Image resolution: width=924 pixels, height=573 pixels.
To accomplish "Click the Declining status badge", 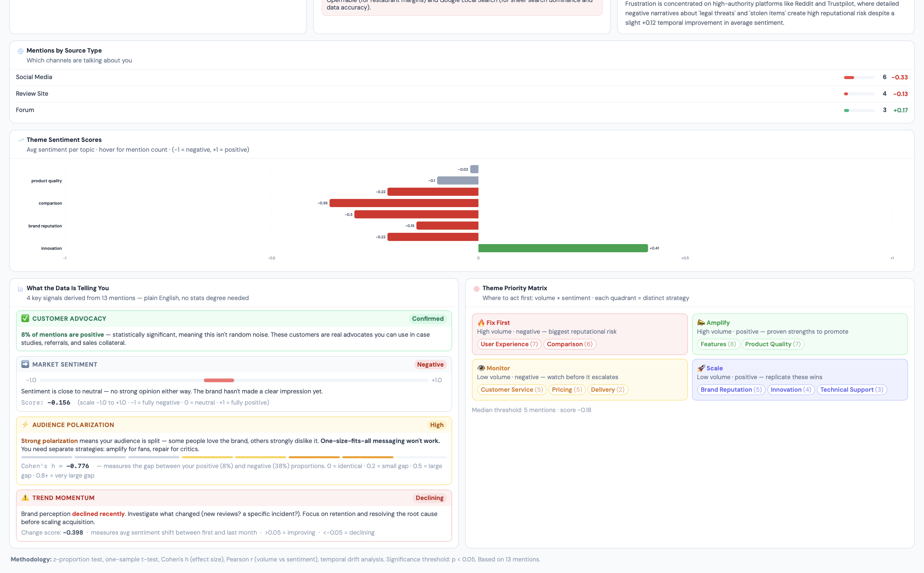I will pos(429,498).
